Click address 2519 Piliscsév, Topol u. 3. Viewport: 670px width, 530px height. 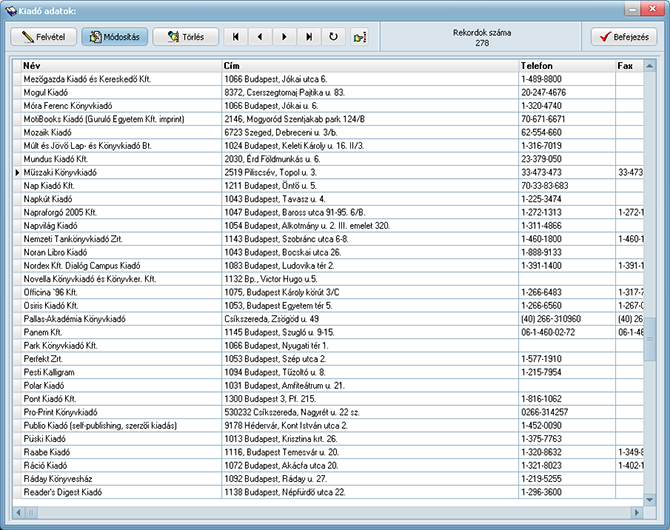[270, 173]
